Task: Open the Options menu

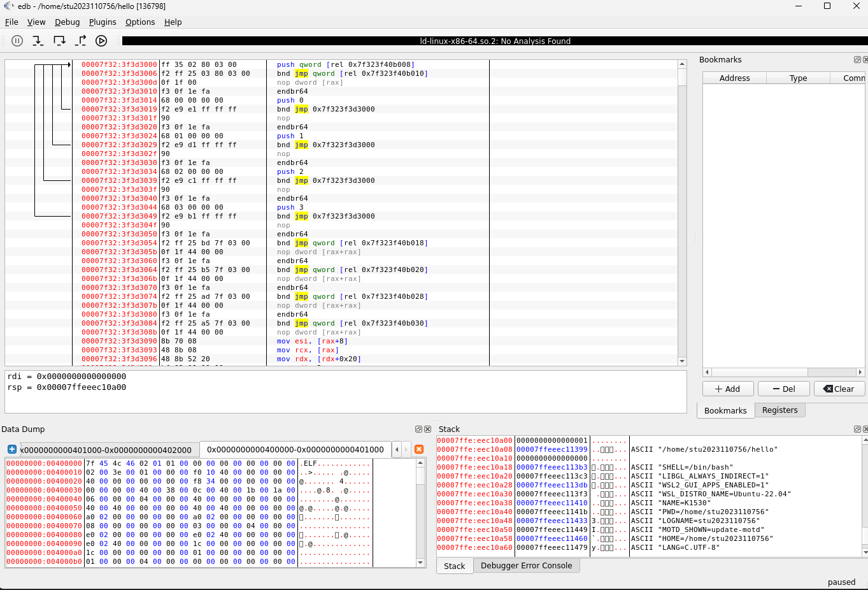Action: coord(140,22)
